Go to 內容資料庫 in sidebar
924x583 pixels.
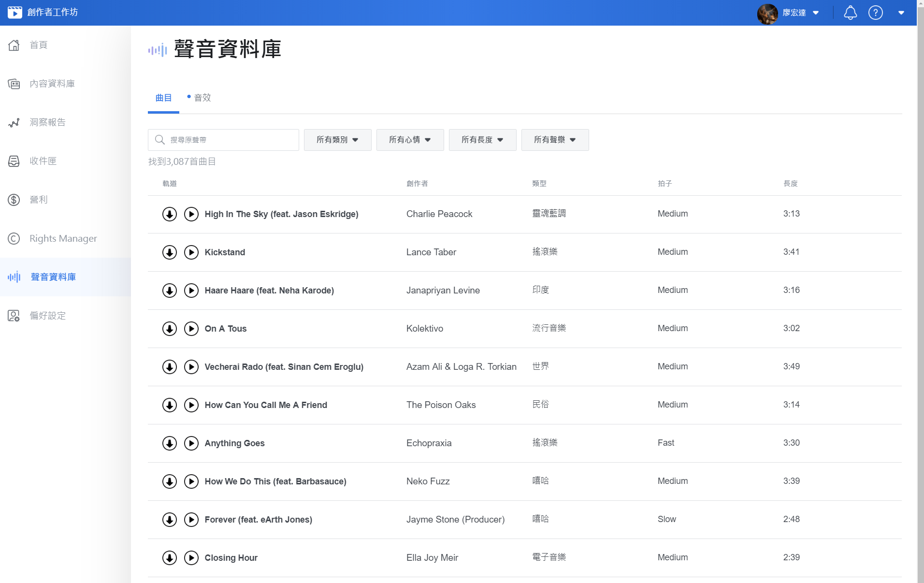pos(65,84)
